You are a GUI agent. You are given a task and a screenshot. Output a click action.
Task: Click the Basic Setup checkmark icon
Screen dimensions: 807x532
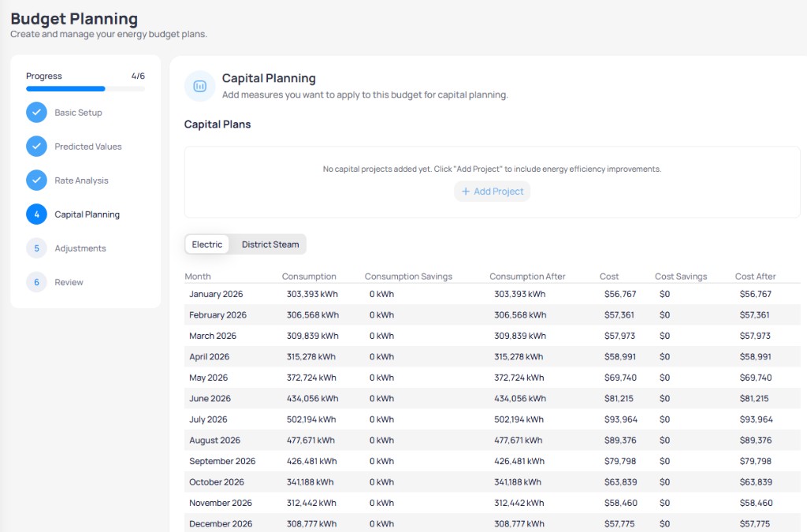point(36,112)
